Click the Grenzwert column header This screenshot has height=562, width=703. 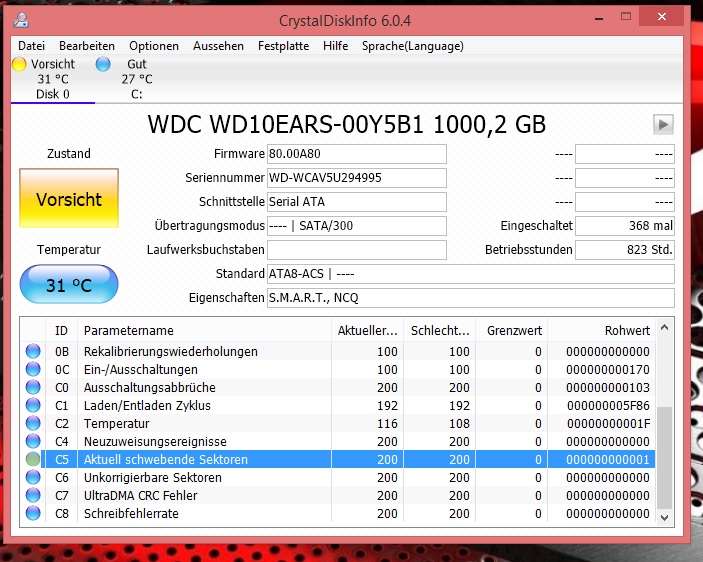(x=512, y=330)
